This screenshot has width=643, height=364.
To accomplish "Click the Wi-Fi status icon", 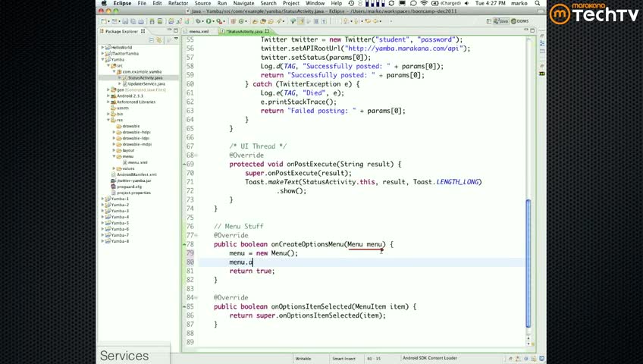I will coord(424,3).
